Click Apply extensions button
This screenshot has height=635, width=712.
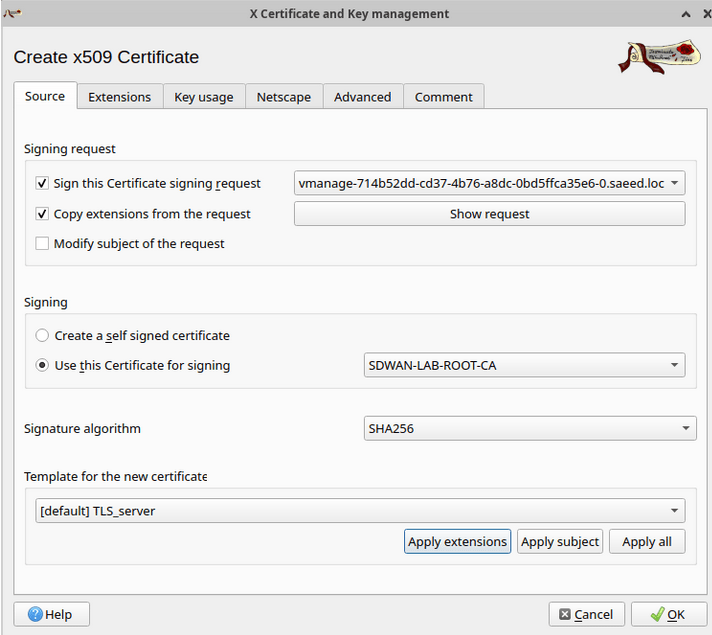(x=457, y=541)
